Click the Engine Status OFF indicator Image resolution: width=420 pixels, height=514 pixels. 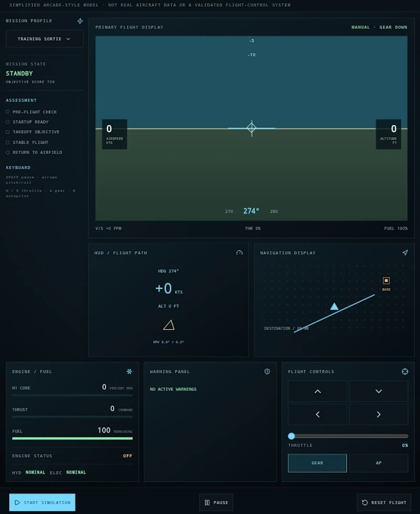[x=127, y=456]
